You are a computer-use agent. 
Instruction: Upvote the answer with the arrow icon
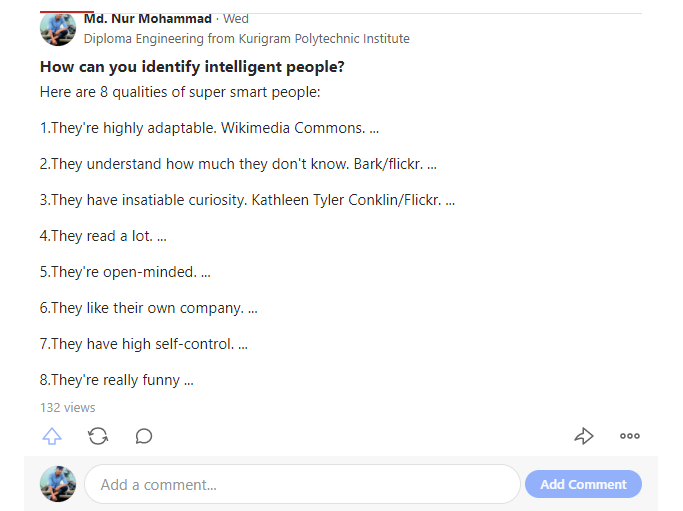pyautogui.click(x=52, y=436)
